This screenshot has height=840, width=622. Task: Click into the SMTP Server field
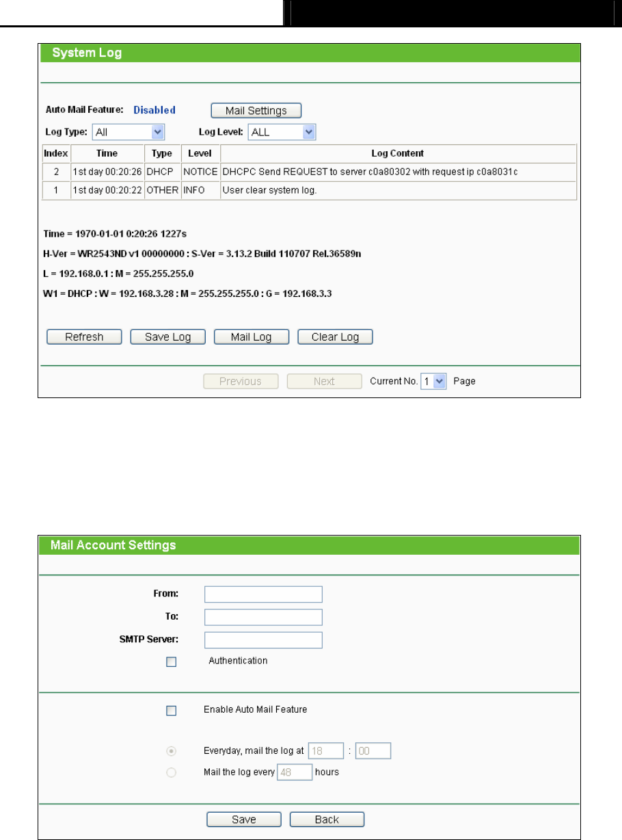point(263,640)
